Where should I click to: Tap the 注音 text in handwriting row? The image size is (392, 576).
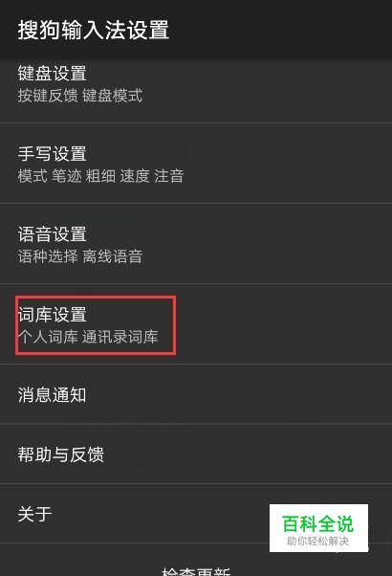[169, 176]
